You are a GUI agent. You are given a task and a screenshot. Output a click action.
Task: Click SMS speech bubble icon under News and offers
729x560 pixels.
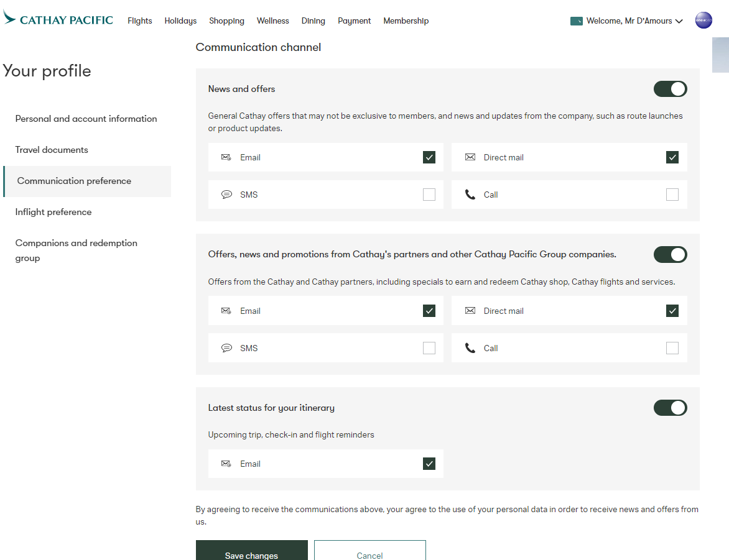(x=226, y=195)
